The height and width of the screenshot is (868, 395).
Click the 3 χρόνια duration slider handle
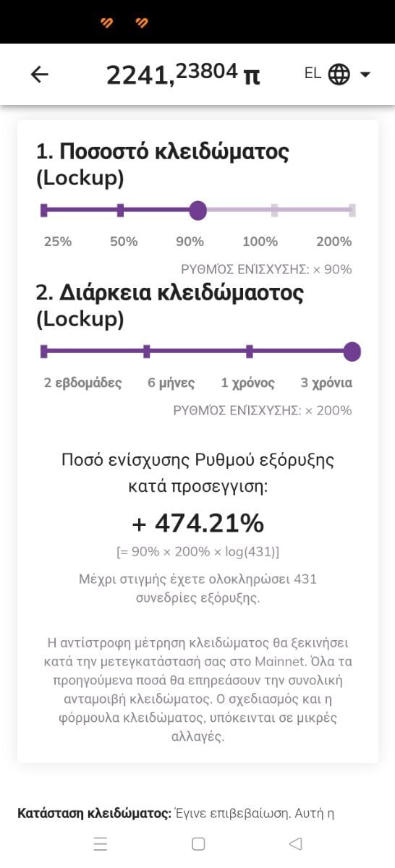352,352
